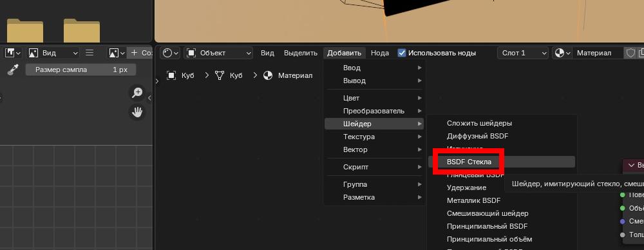Screen dimensions: 644x250
Task: Click the Добавить menu header
Action: coord(344,53)
